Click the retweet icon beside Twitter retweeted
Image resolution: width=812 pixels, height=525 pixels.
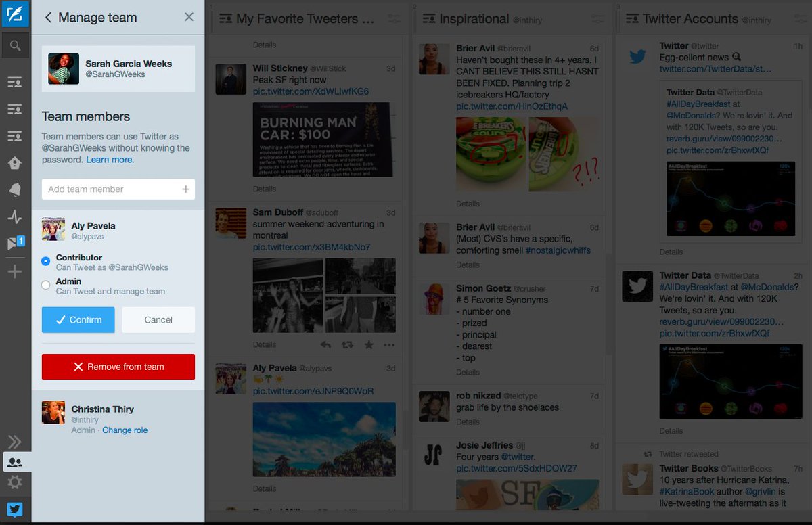[648, 454]
